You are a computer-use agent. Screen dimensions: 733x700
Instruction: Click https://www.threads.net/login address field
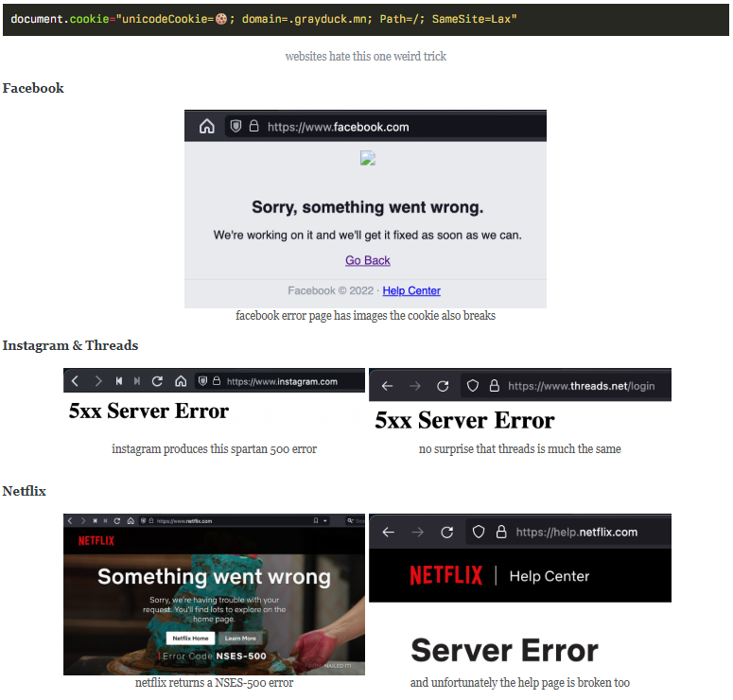coord(567,386)
